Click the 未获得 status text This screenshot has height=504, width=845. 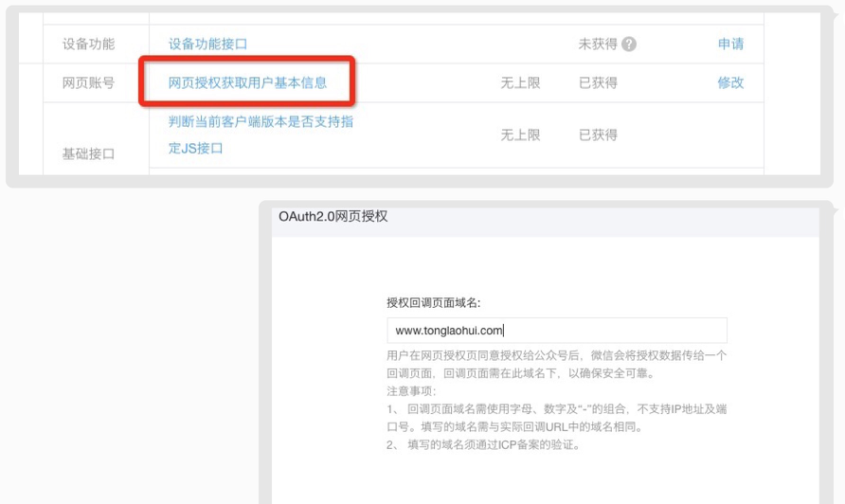tap(598, 45)
